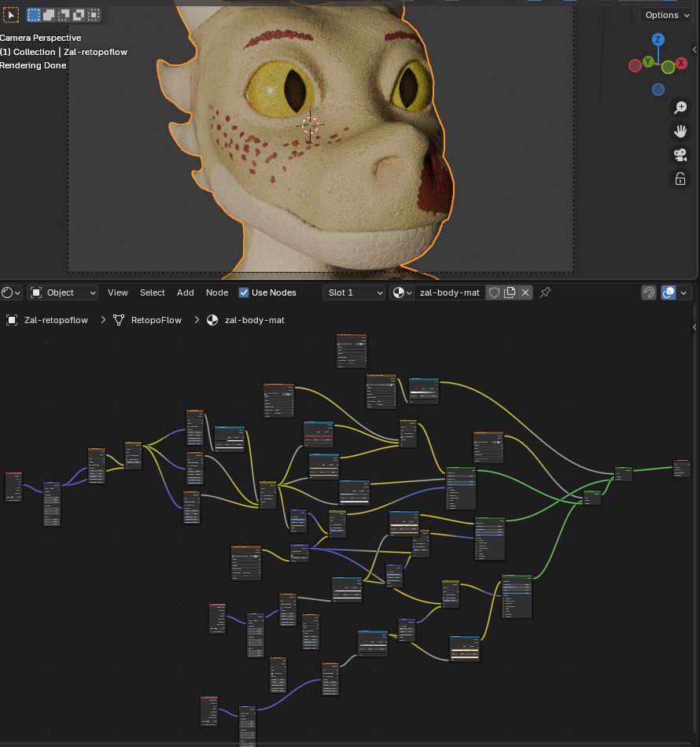Click the hand pan view icon
The height and width of the screenshot is (747, 700).
point(680,131)
